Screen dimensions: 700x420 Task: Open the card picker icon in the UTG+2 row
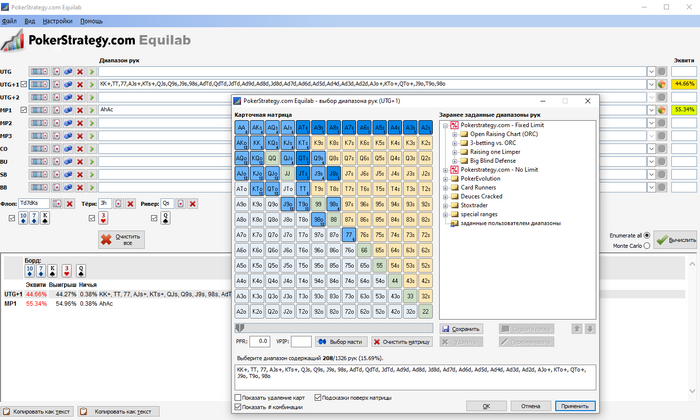[x=56, y=97]
